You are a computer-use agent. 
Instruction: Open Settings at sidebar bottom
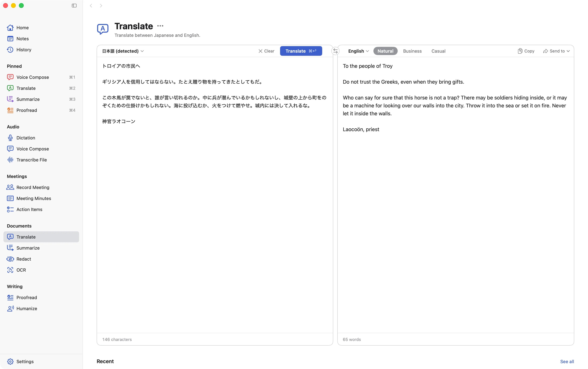(x=41, y=361)
